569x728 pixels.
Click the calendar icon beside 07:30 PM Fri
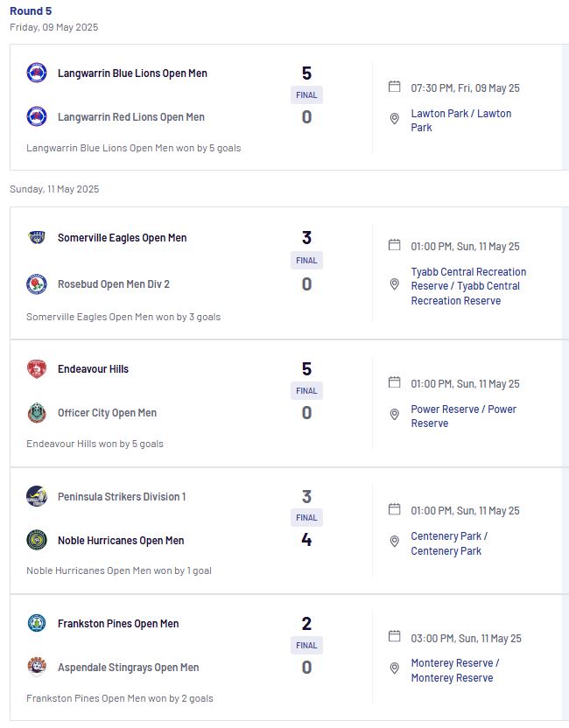click(x=394, y=87)
